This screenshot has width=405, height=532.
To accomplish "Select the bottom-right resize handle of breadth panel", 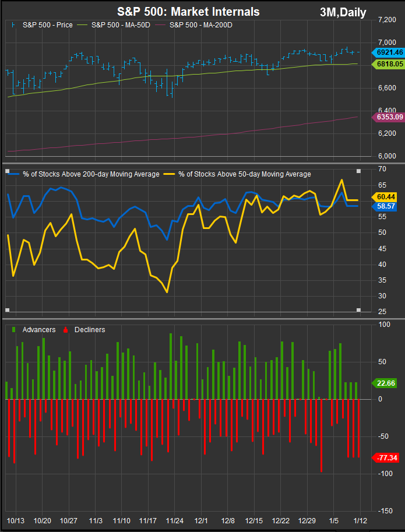I will (x=358, y=310).
